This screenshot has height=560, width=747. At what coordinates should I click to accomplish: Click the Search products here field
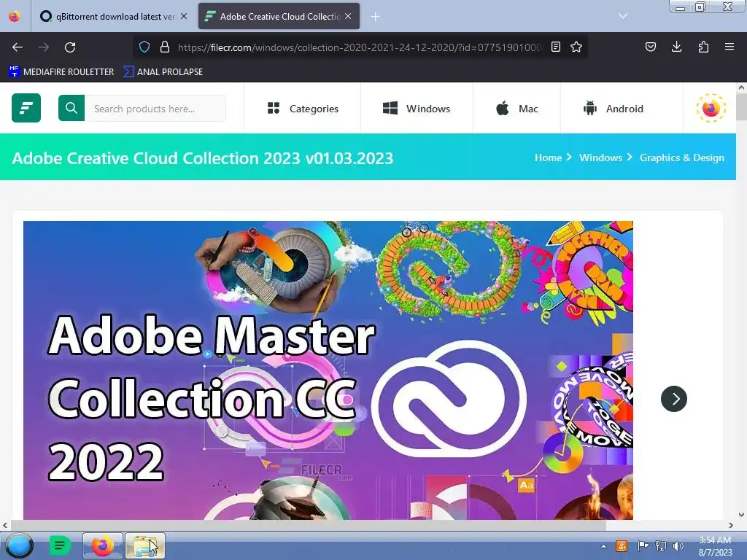click(x=155, y=109)
